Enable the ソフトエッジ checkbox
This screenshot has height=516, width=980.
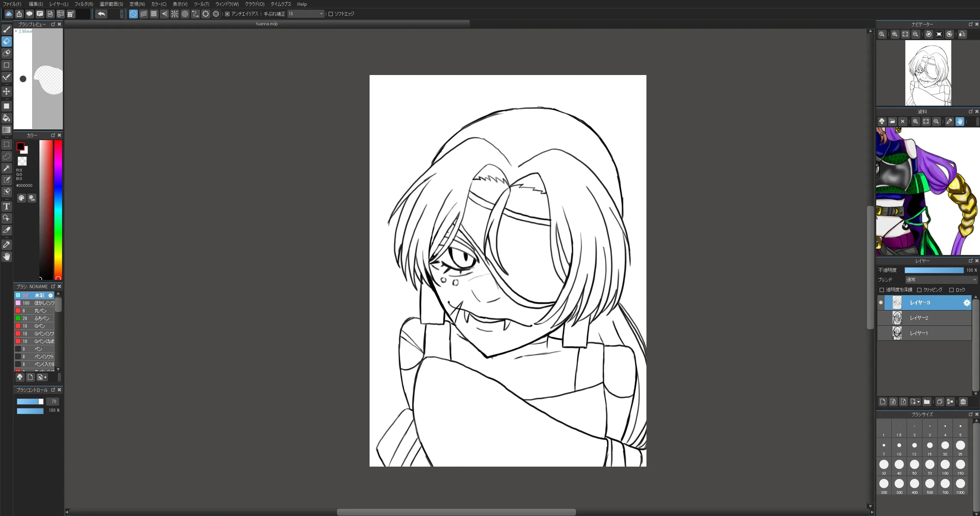pyautogui.click(x=331, y=14)
